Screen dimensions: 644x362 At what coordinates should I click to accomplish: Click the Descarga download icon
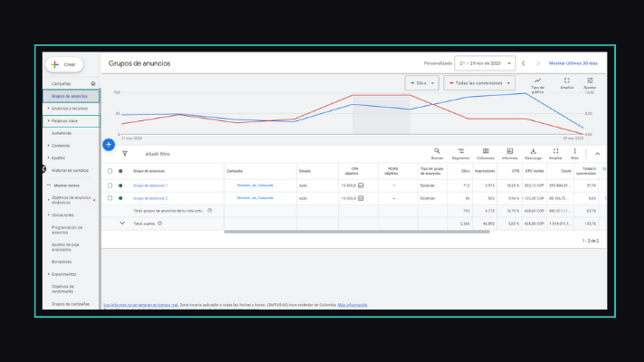(x=533, y=151)
